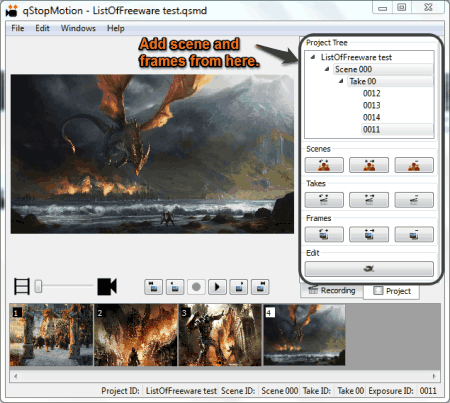Select frame 0014 in project tree
450x403 pixels.
371,117
